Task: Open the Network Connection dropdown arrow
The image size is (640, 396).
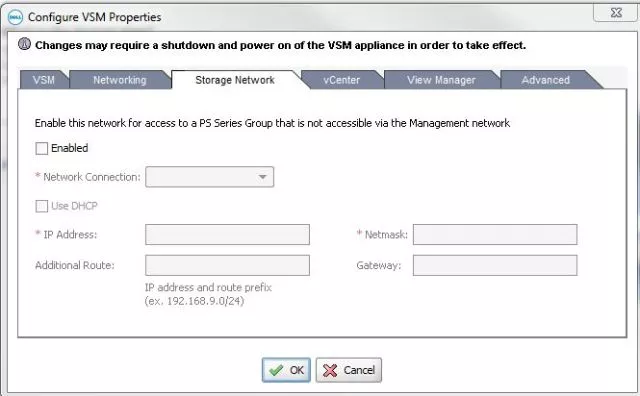Action: [262, 177]
